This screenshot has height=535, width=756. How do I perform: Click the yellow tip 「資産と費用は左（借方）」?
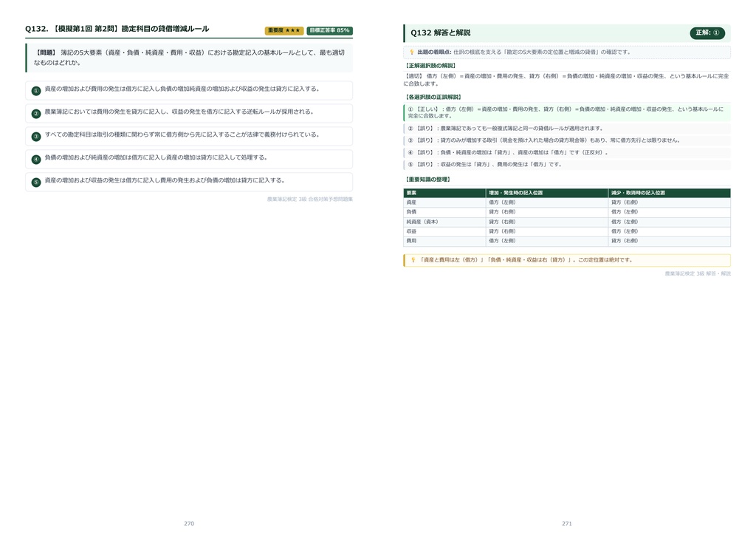tap(567, 260)
